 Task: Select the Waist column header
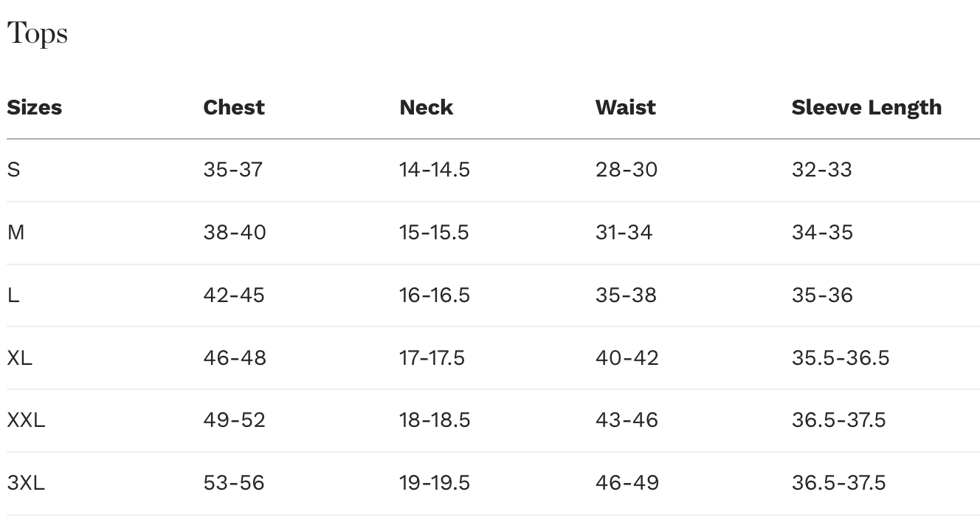pos(626,107)
